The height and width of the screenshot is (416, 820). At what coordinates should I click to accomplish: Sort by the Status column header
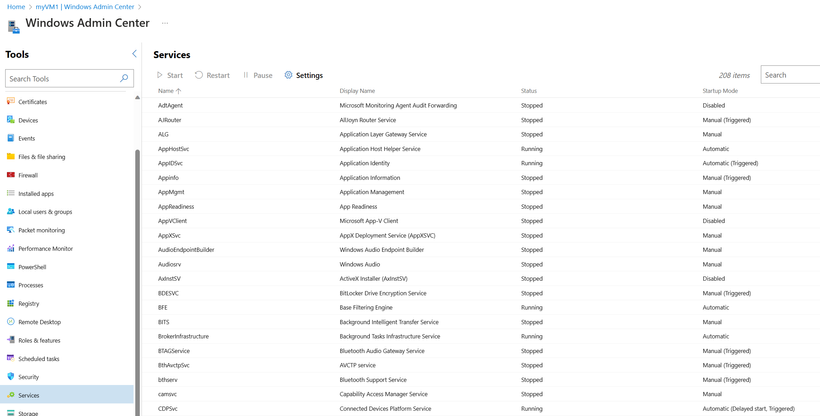click(529, 91)
